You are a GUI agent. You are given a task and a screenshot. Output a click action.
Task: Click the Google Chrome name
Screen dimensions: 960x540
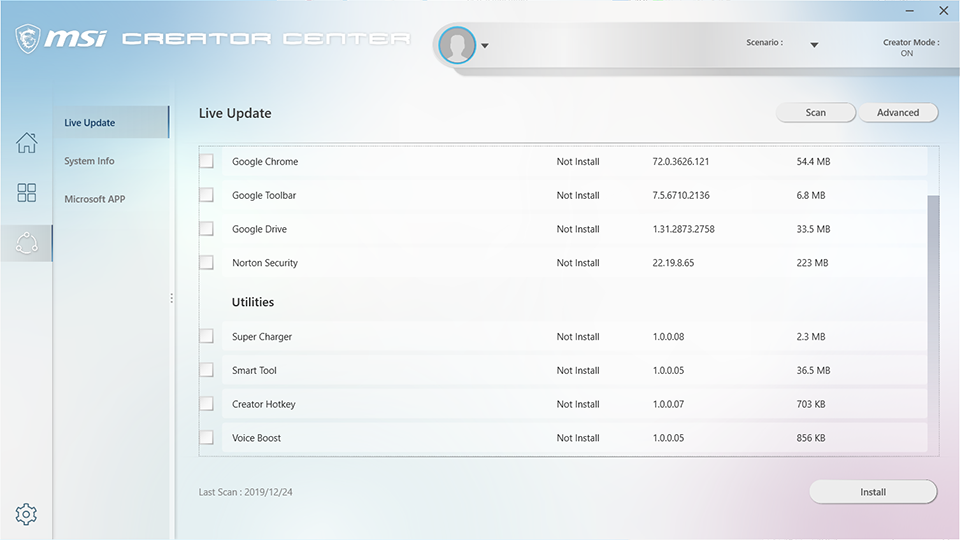pos(265,162)
